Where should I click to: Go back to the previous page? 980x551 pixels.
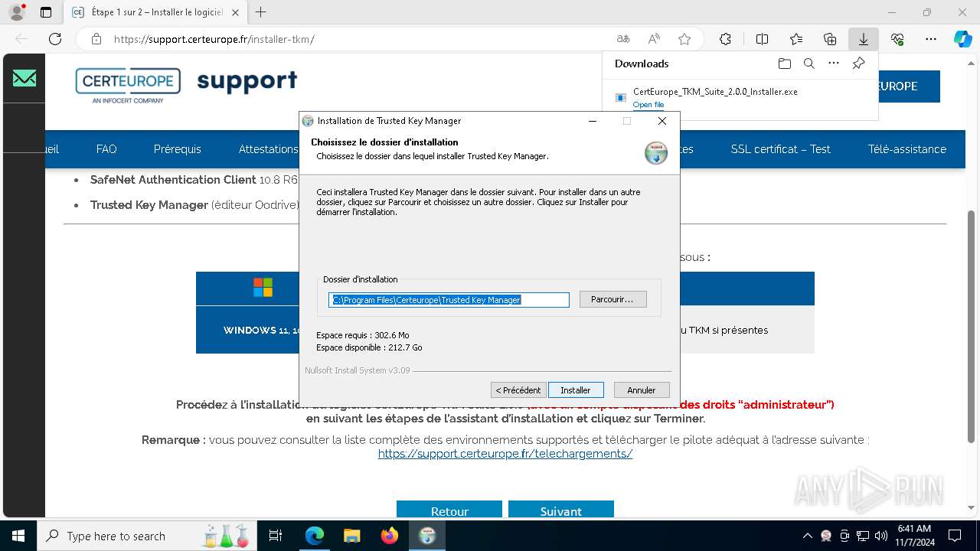[21, 39]
